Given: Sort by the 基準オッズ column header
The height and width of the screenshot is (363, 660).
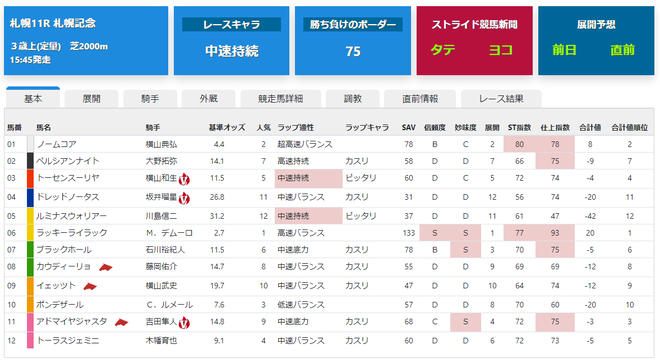Looking at the screenshot, I should (x=227, y=127).
